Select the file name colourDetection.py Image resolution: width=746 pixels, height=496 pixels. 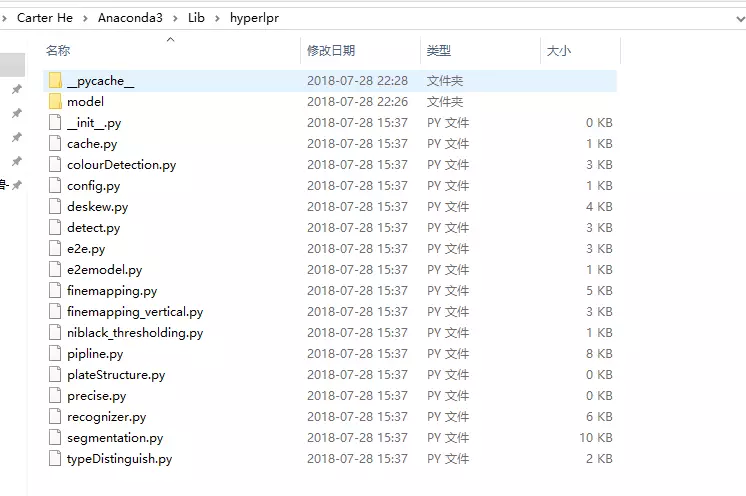click(121, 165)
